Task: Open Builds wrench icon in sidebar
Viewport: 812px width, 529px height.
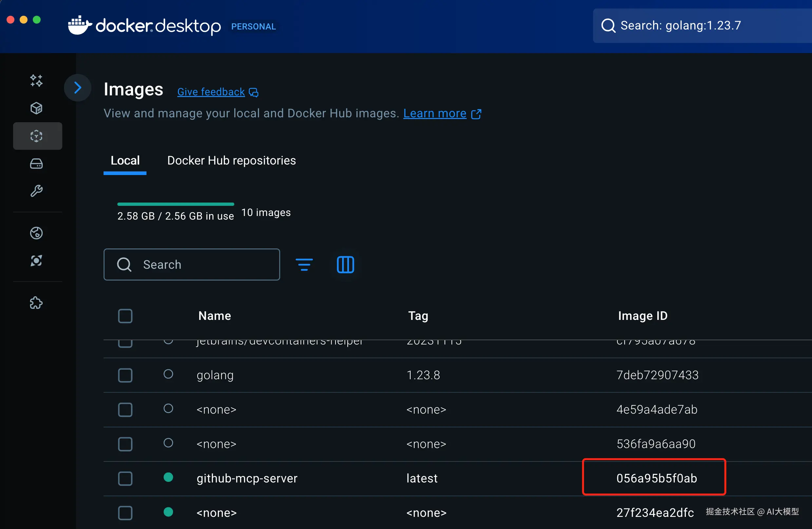Action: (36, 191)
